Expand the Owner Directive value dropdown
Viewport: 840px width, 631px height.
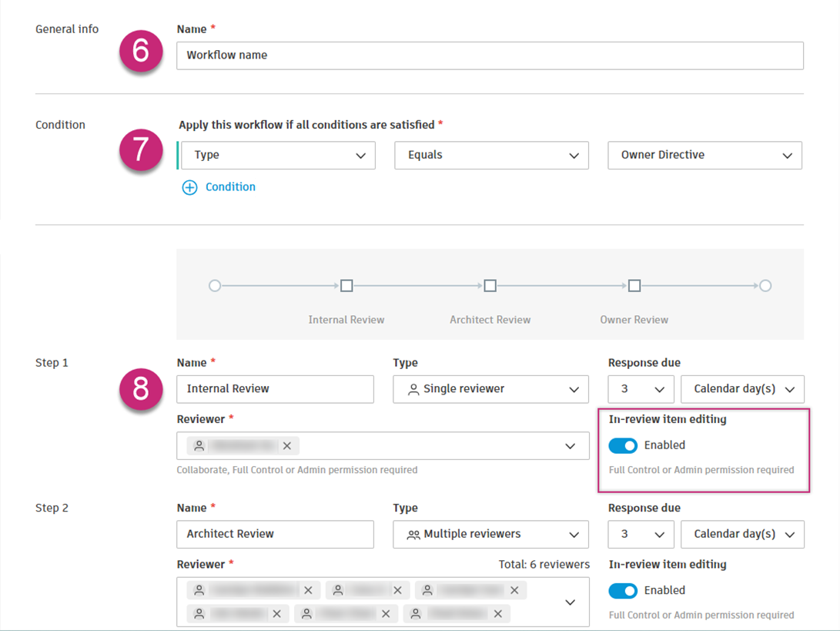(704, 156)
